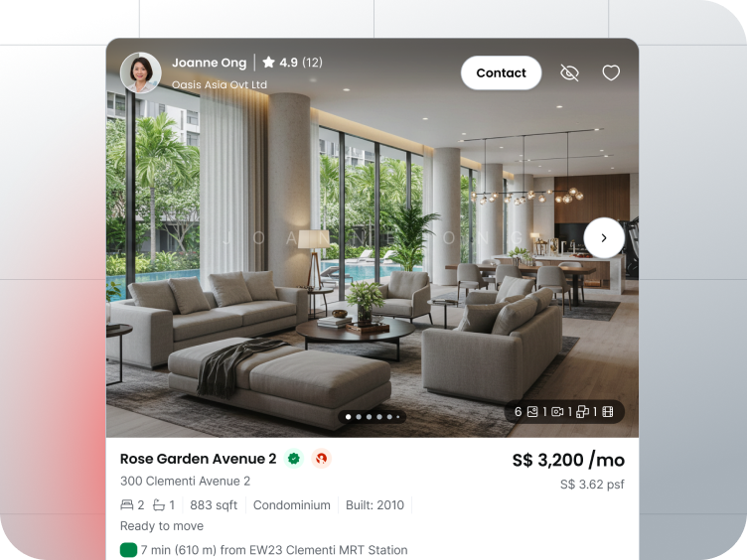The height and width of the screenshot is (560, 747).
Task: Open agent Joanne Ong's profile photo
Action: click(140, 72)
